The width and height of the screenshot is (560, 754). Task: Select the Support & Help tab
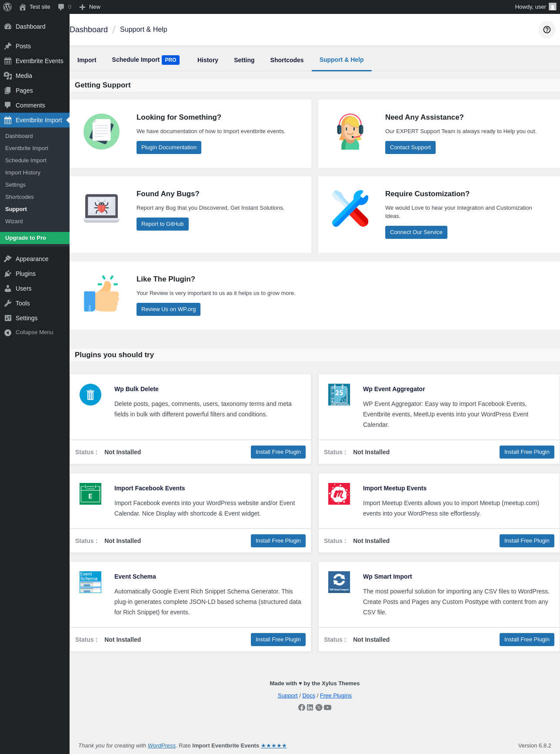point(342,60)
